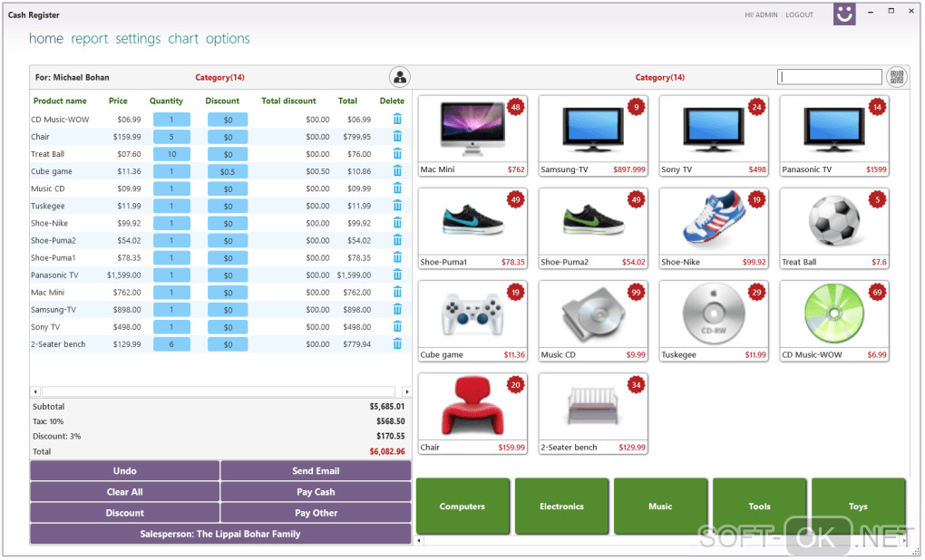The width and height of the screenshot is (925, 560).
Task: Open the home menu
Action: click(46, 39)
